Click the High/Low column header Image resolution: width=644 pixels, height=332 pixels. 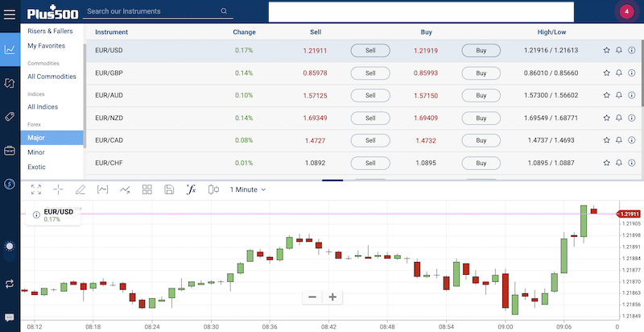click(x=551, y=32)
